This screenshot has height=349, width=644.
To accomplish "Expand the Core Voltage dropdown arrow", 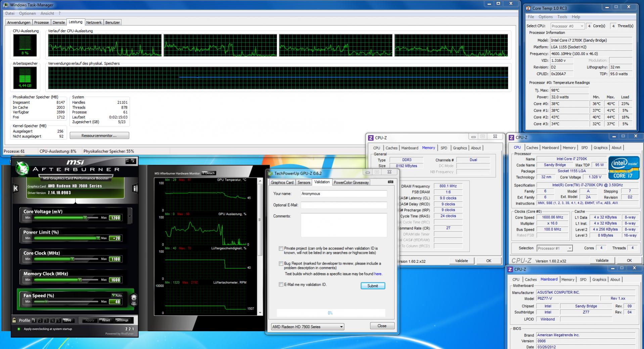I will point(130,215).
